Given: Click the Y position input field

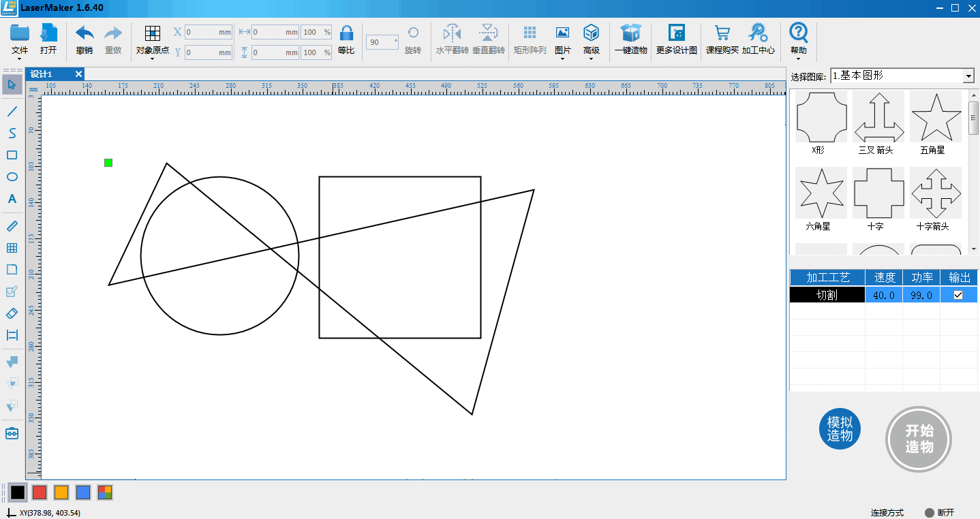Looking at the screenshot, I should 209,52.
